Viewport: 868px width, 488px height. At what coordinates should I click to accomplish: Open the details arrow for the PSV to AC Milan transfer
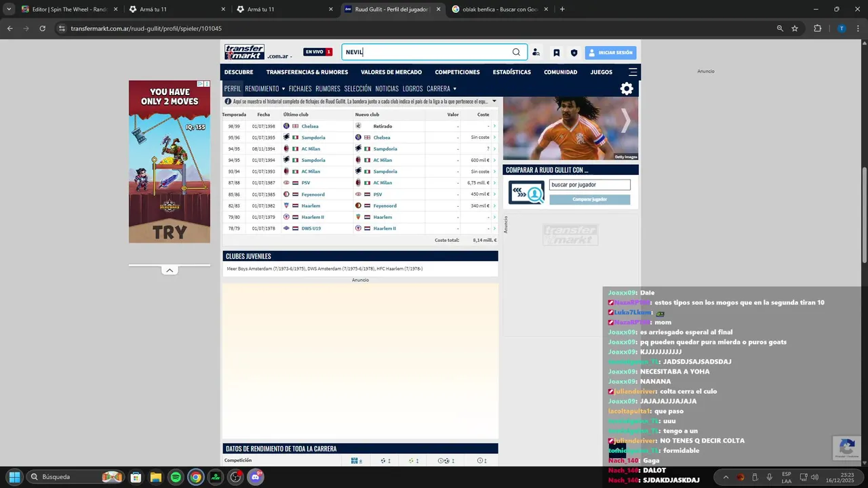[x=494, y=183]
